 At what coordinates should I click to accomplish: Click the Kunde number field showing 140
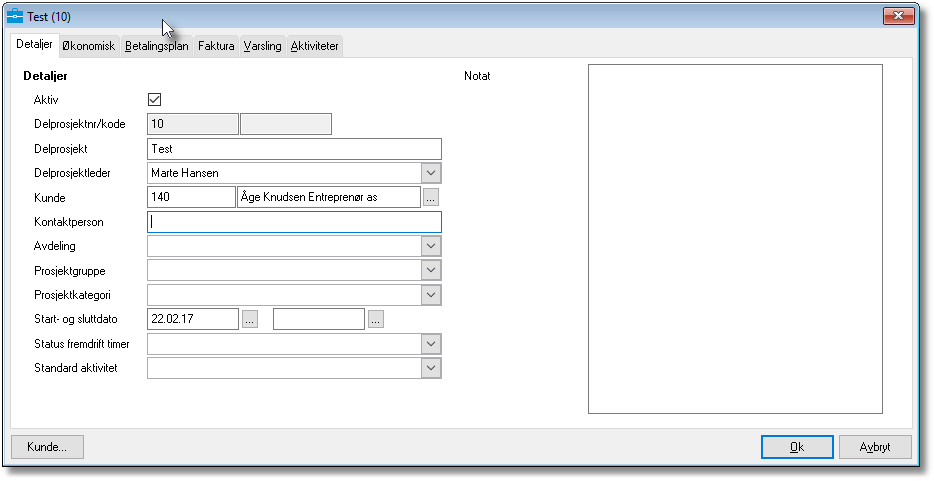click(191, 197)
